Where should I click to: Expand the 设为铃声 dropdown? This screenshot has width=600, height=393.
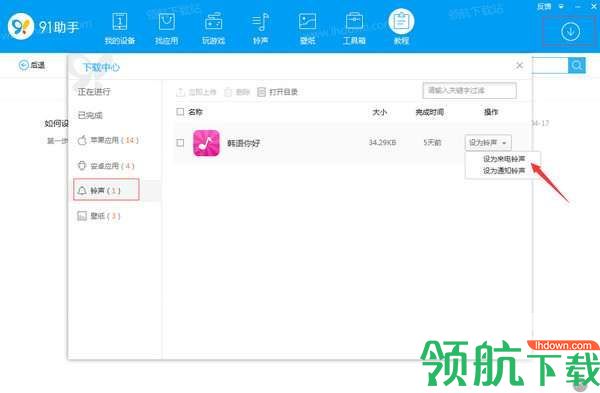[488, 143]
